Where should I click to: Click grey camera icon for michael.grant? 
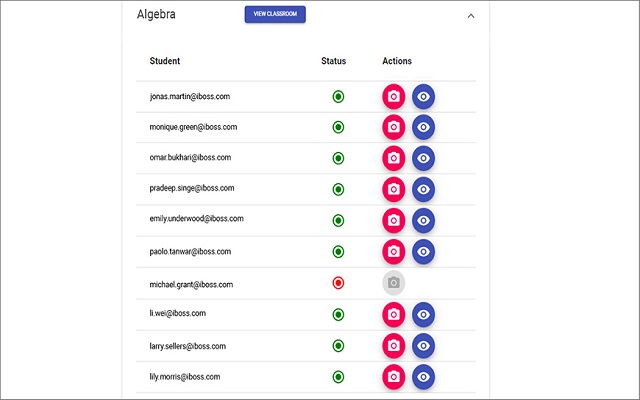(x=393, y=283)
